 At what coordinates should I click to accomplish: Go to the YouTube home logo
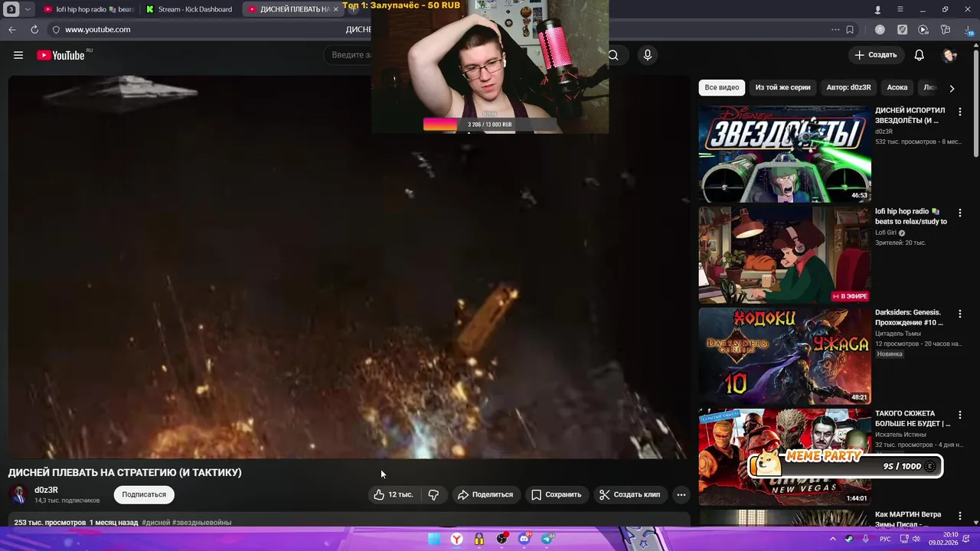[x=60, y=55]
